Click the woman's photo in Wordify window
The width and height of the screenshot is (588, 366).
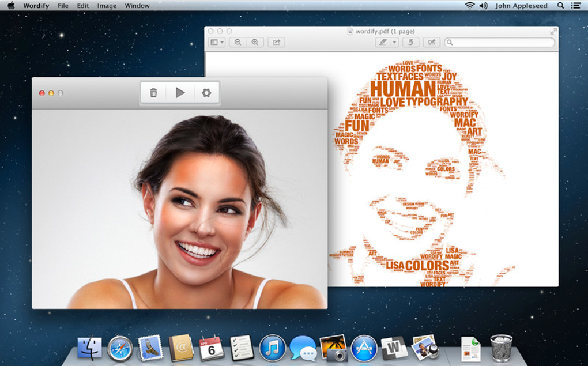[x=180, y=209]
